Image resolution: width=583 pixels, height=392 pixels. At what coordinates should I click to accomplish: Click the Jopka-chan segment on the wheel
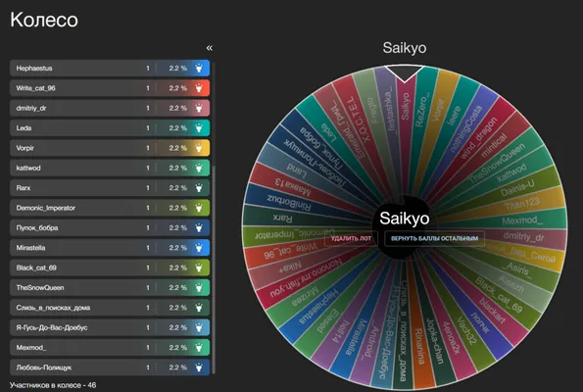pos(434,340)
